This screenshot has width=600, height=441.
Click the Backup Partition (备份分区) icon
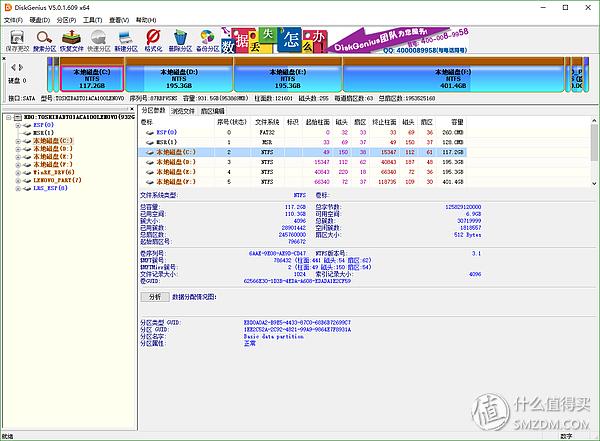pyautogui.click(x=207, y=40)
